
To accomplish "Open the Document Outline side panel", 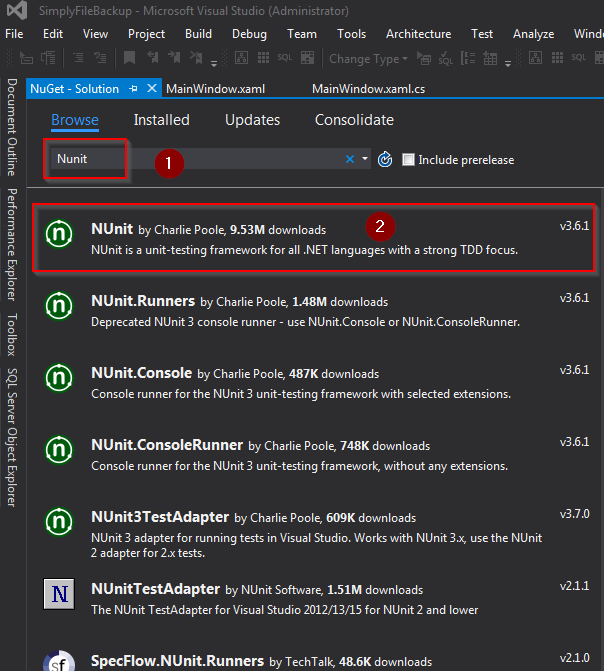I will click(12, 127).
